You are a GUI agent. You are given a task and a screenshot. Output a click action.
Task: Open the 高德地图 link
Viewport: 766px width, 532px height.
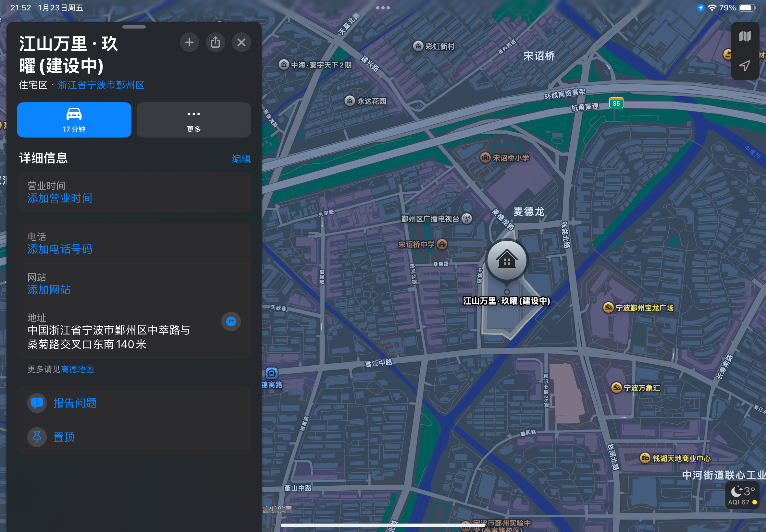click(77, 369)
